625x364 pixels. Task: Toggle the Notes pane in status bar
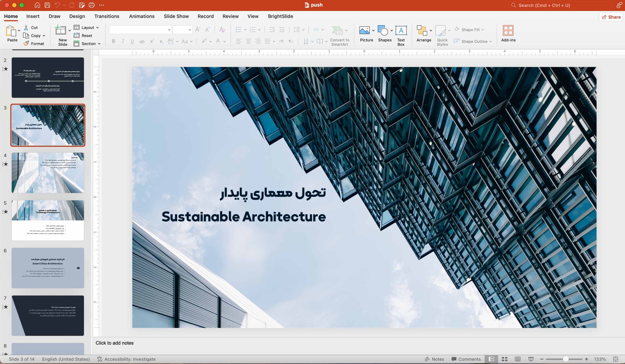click(x=434, y=359)
